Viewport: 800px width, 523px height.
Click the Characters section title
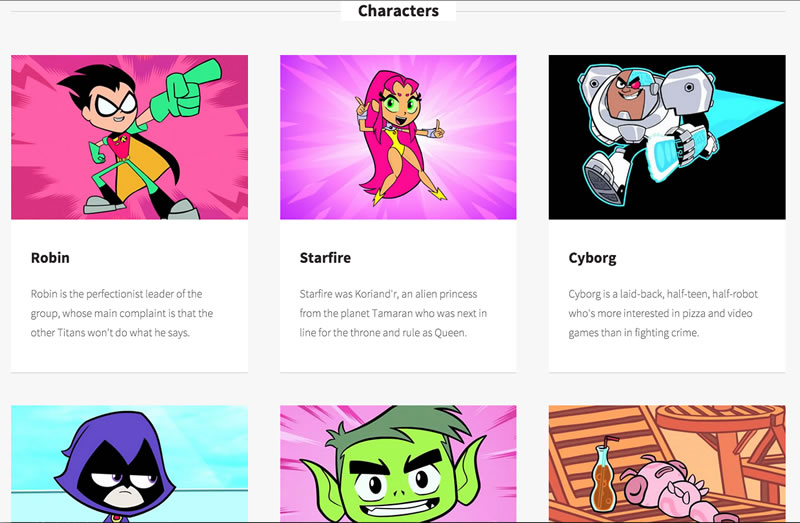[398, 11]
